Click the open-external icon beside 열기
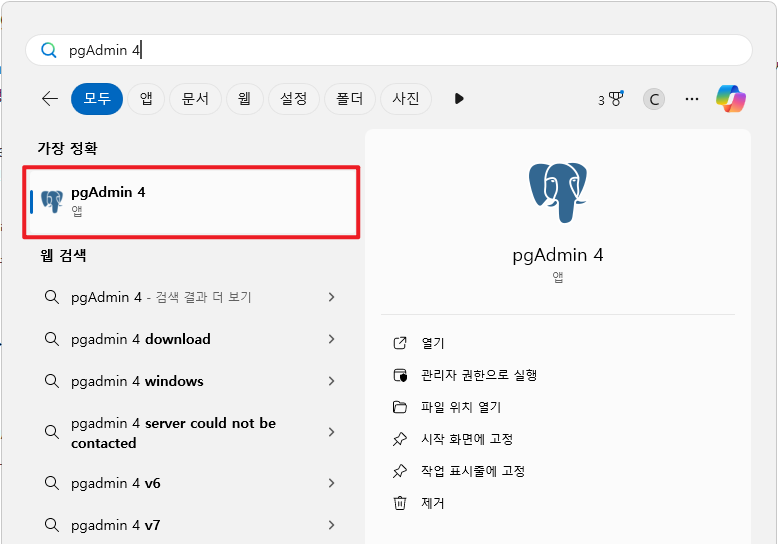The height and width of the screenshot is (544, 778). (400, 343)
